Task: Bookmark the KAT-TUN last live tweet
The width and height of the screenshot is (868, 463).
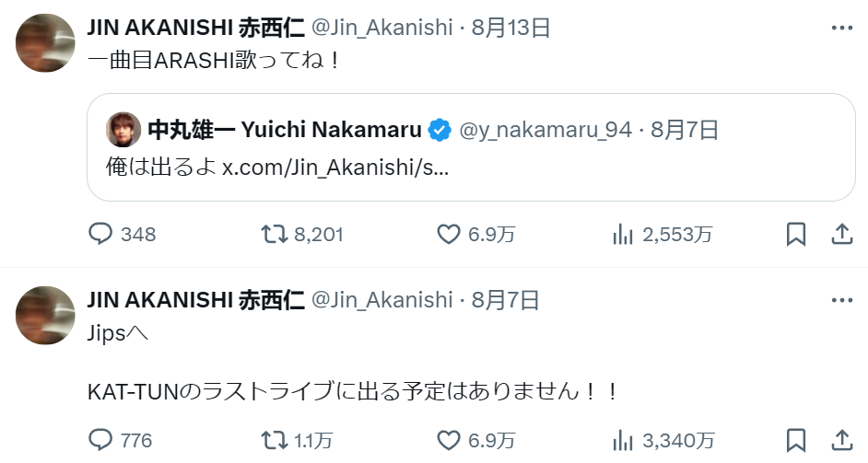Action: pyautogui.click(x=796, y=440)
